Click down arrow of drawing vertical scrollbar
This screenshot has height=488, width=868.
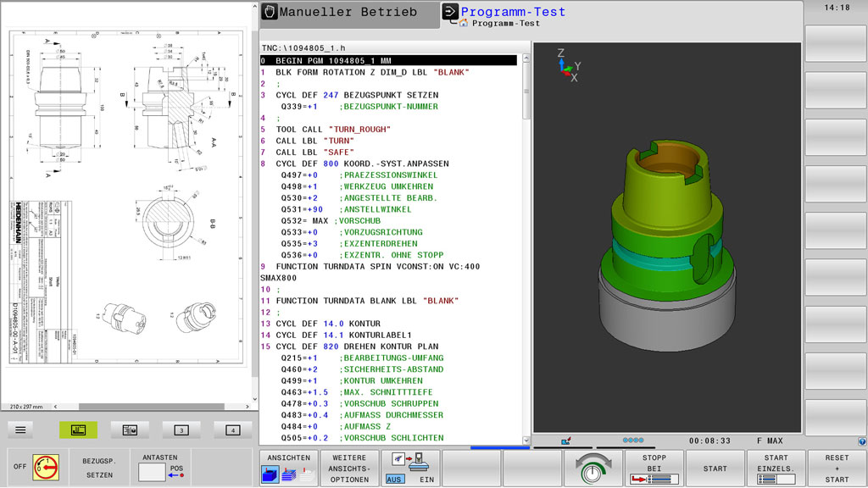click(x=254, y=399)
